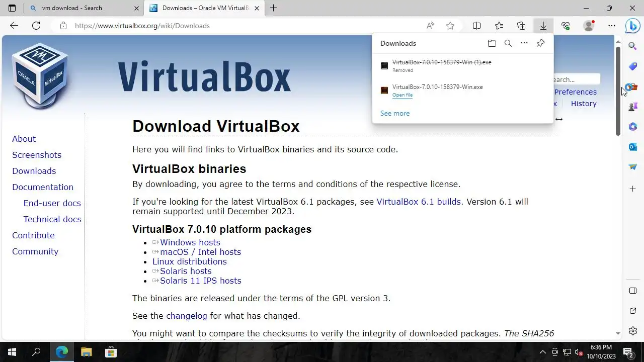Open About in the left navigation
Viewport: 644px width, 362px height.
[x=24, y=139]
